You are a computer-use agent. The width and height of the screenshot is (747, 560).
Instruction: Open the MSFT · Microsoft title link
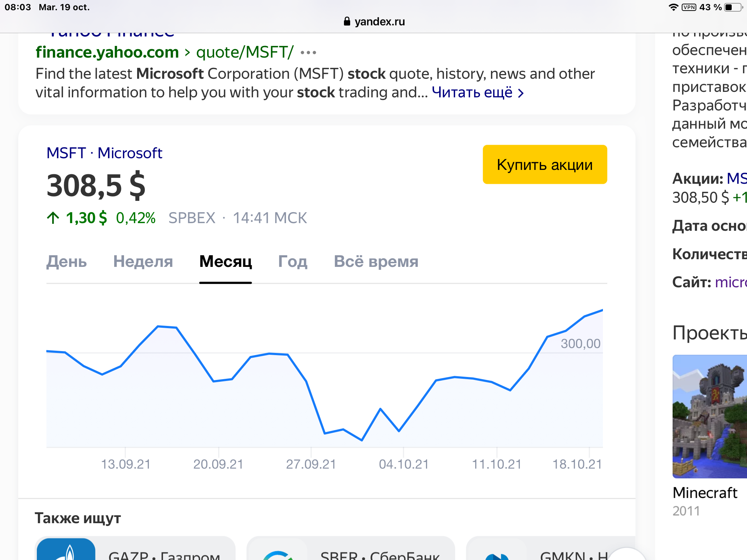(x=104, y=153)
